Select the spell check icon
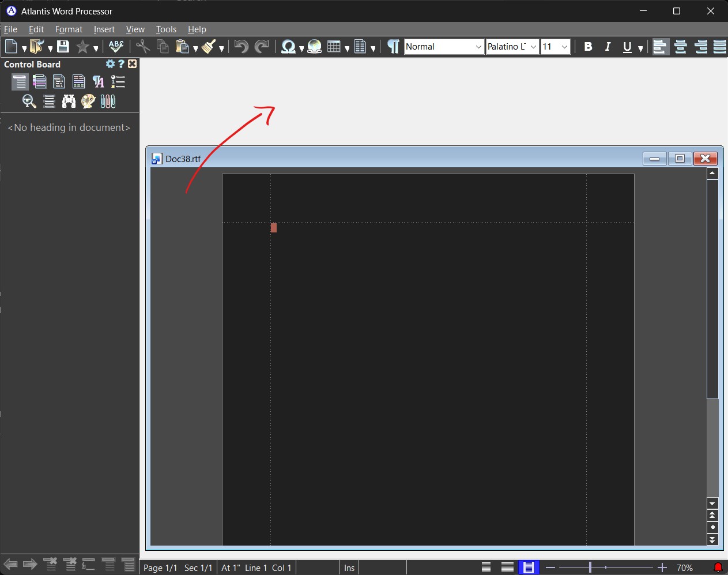 [116, 46]
